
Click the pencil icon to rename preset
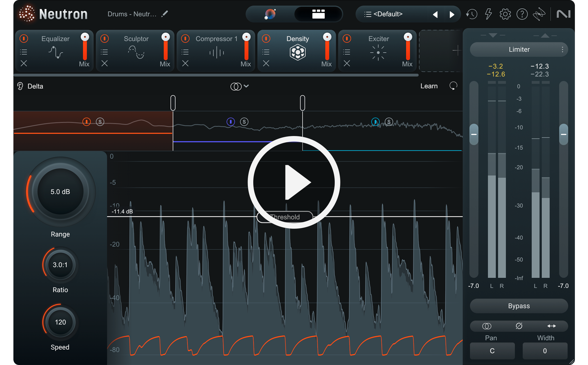pos(165,14)
